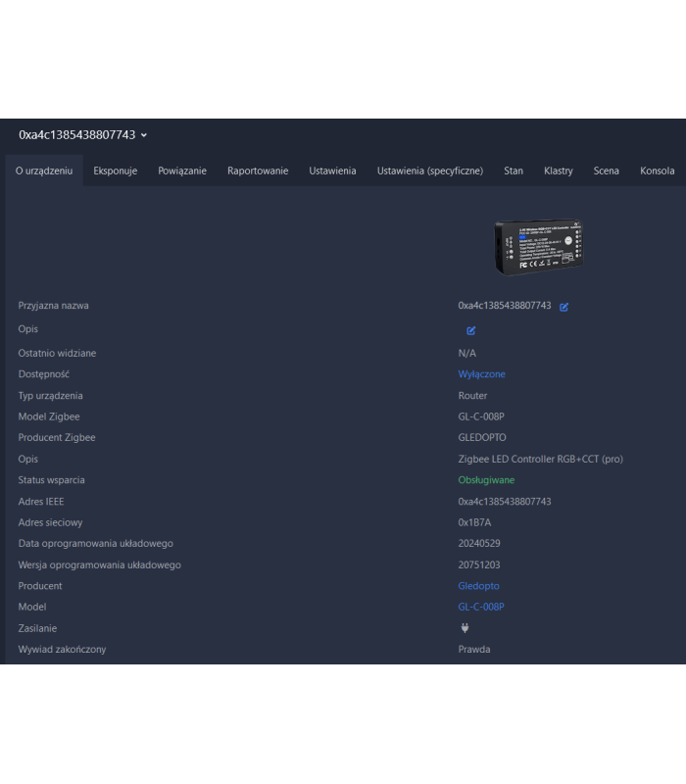Open the Ustawienia tab
Image resolution: width=686 pixels, height=784 pixels.
(332, 171)
